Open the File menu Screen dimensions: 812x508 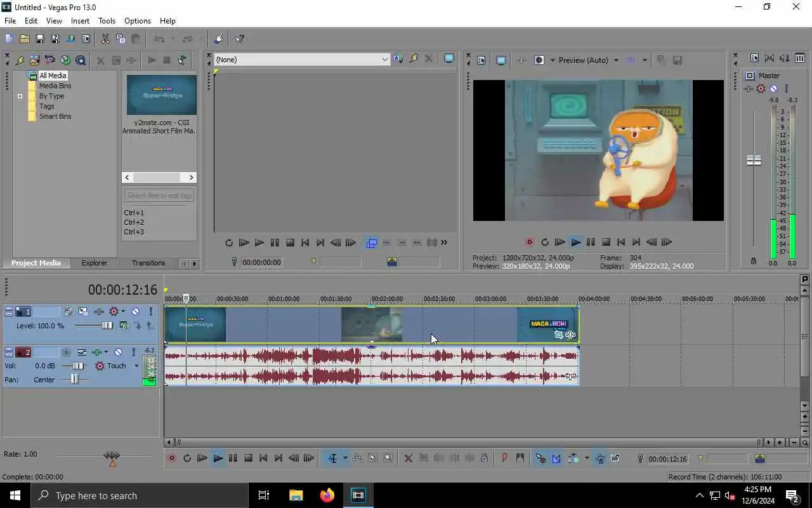10,21
